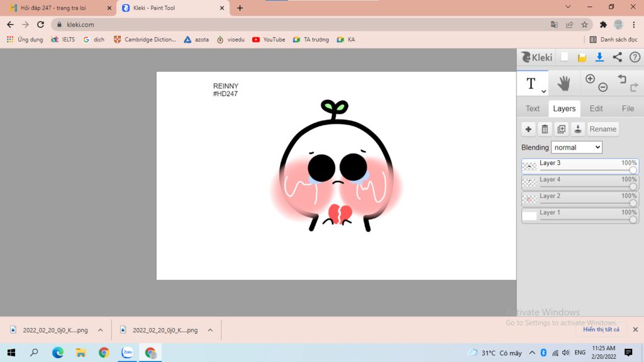
Task: Create a new image in Kleki
Action: point(564,57)
